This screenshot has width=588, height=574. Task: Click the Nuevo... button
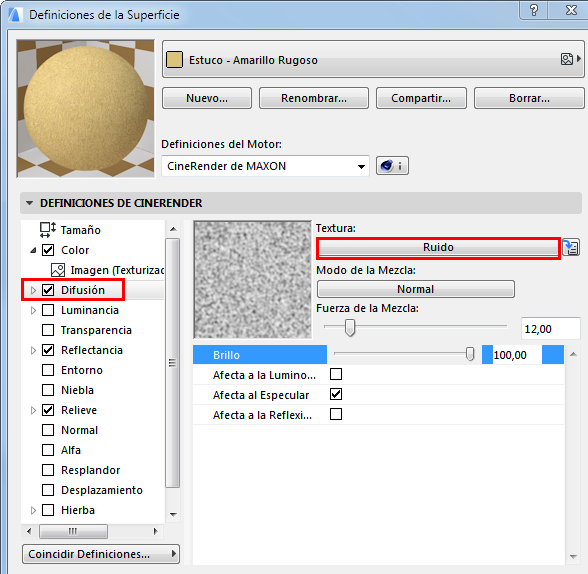click(x=207, y=98)
